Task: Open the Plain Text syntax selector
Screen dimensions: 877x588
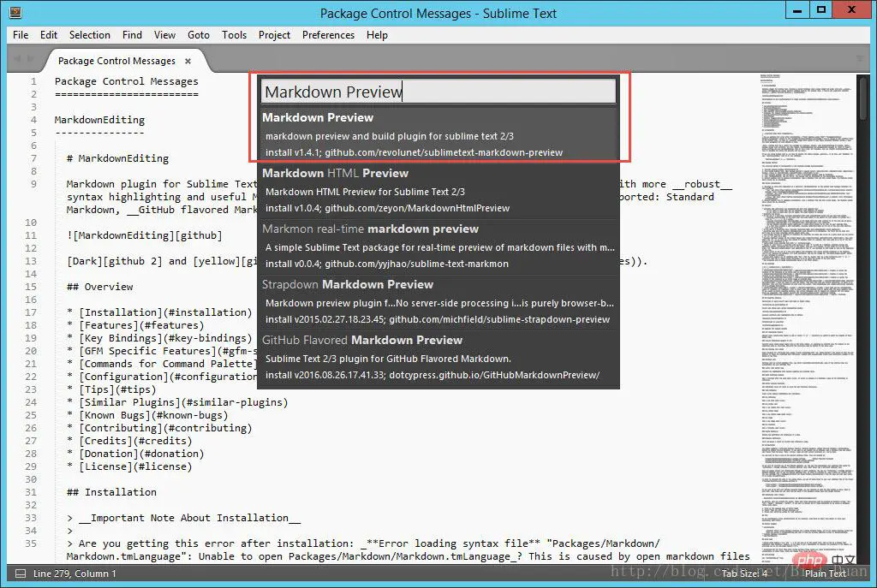Action: pyautogui.click(x=825, y=573)
